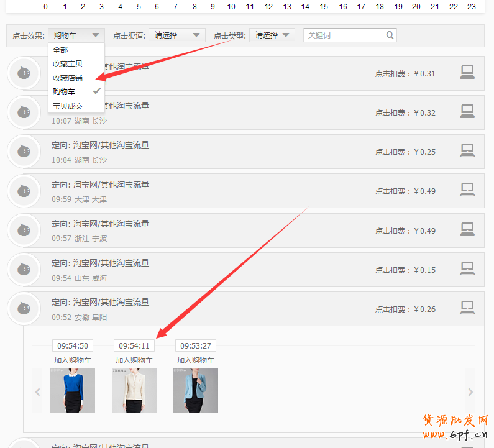Choose 全部 in the click-effect list
The image size is (494, 448).
(x=76, y=50)
